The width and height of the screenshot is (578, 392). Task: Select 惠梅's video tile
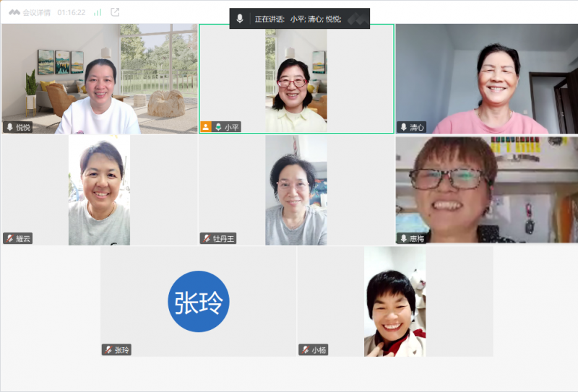(486, 188)
